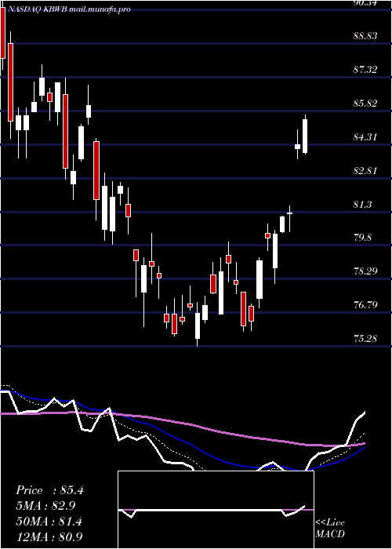Click the 50MA : 81.4 readout
Image resolution: width=392 pixels, height=549 pixels.
49,522
